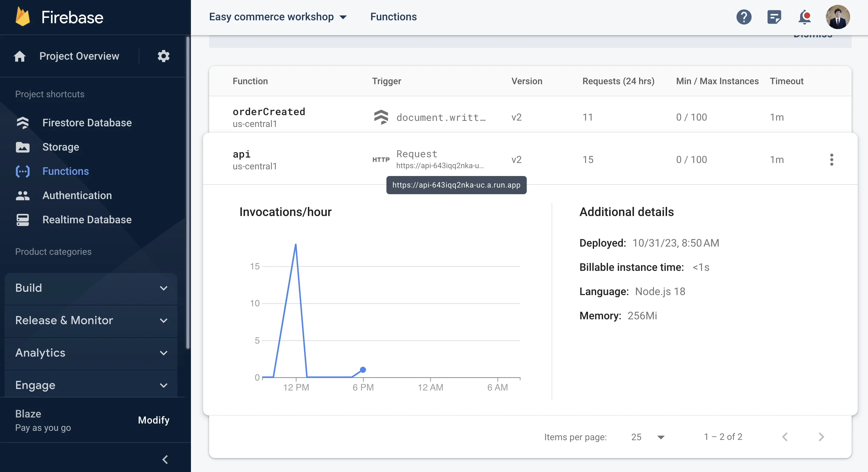Viewport: 868px width, 472px height.
Task: Click the Firestore Database icon
Action: [22, 123]
